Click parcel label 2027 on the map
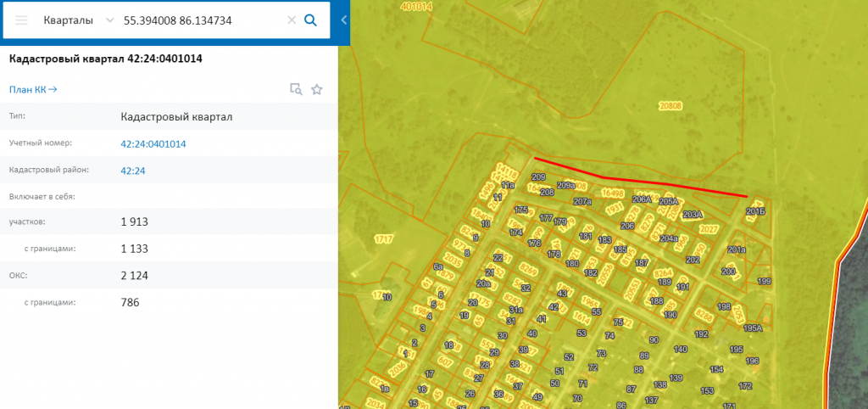Image resolution: width=868 pixels, height=409 pixels. tap(709, 229)
